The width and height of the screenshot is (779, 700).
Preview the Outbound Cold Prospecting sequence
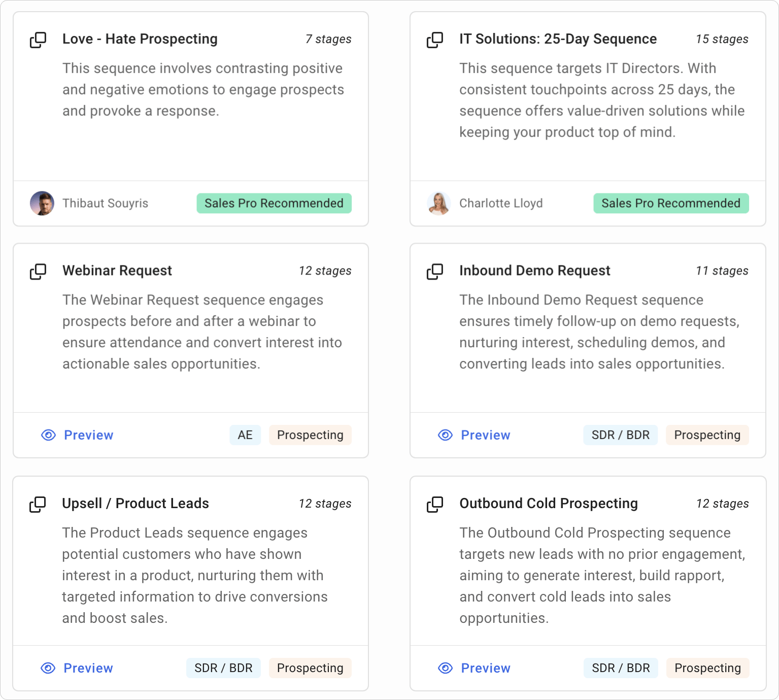(485, 668)
